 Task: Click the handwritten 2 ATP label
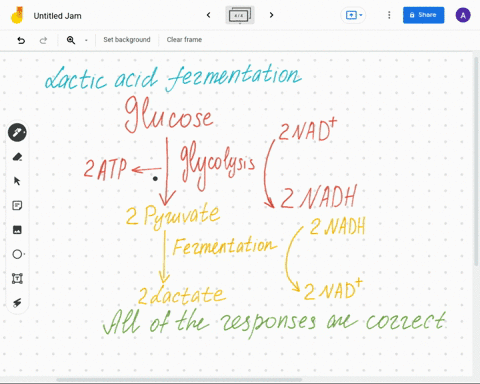[105, 169]
